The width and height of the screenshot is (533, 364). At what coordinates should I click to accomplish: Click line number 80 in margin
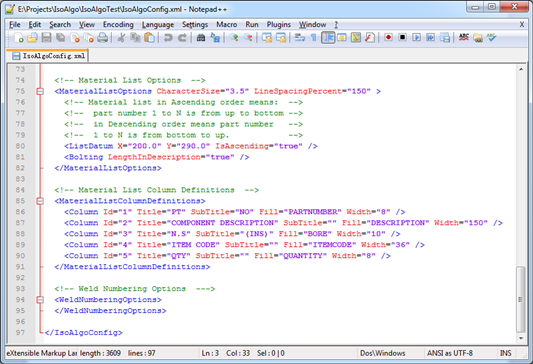(20, 146)
